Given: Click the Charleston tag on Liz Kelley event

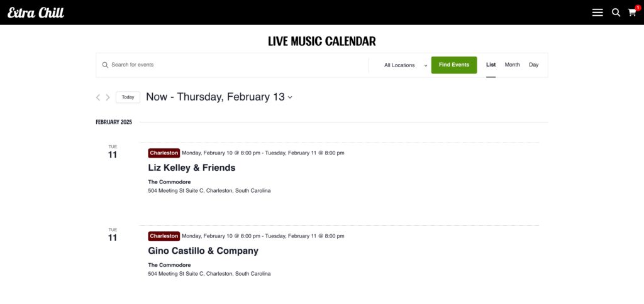Looking at the screenshot, I should (164, 153).
